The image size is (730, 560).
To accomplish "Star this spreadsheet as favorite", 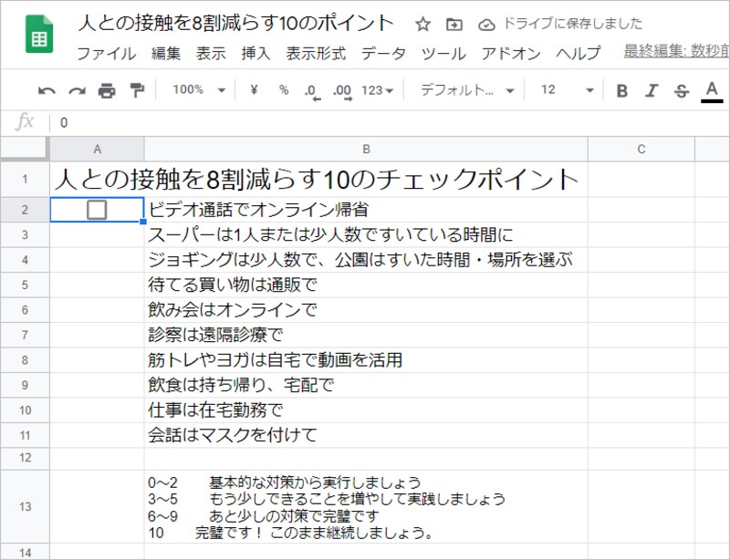I will click(422, 25).
